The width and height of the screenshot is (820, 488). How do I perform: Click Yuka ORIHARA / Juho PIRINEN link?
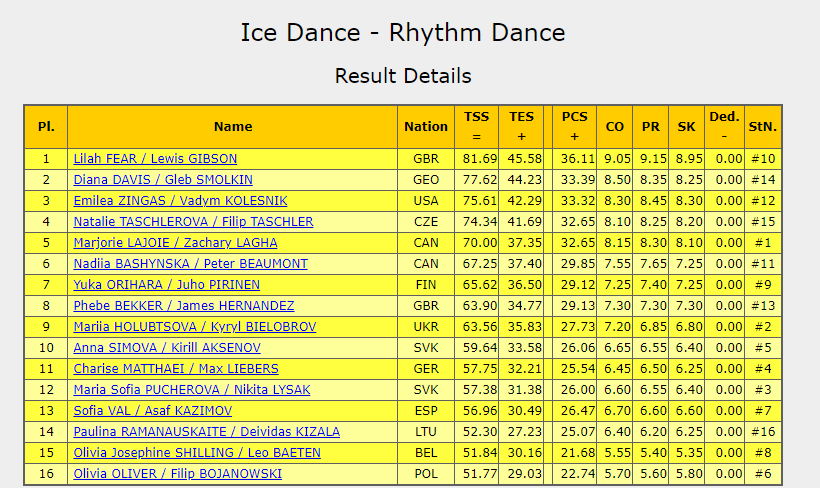click(167, 285)
